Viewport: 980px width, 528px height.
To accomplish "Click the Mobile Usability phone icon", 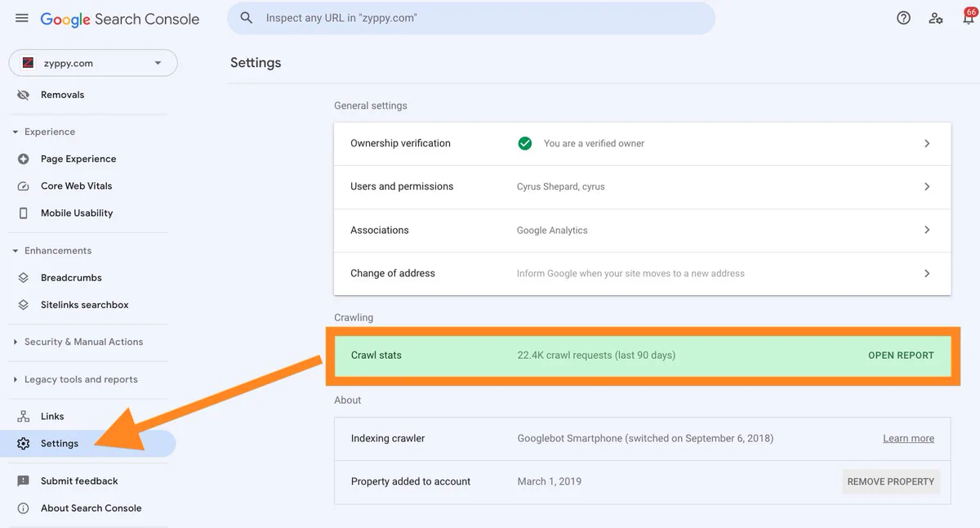I will click(x=24, y=213).
